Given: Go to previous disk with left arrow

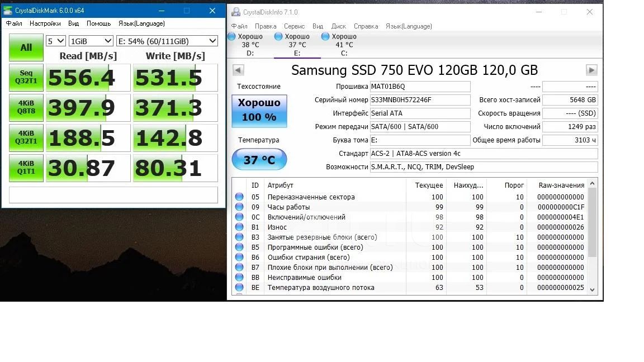Looking at the screenshot, I should point(238,70).
